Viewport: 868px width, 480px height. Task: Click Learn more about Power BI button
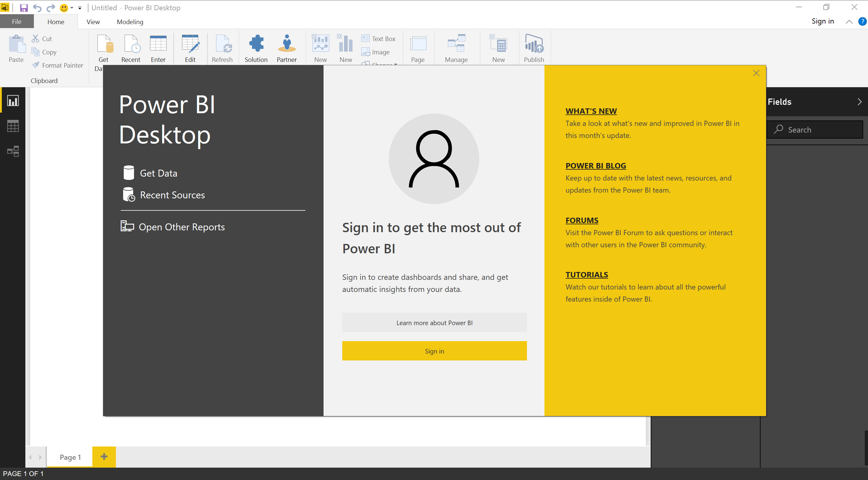(x=434, y=323)
